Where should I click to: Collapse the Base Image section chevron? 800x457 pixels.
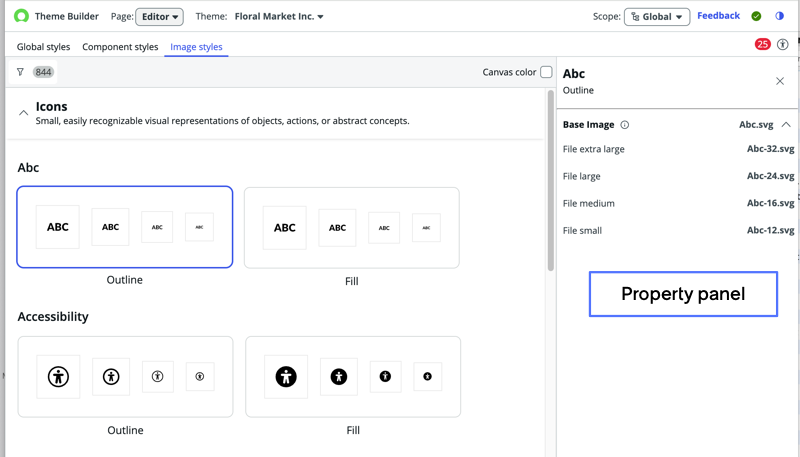pyautogui.click(x=786, y=124)
